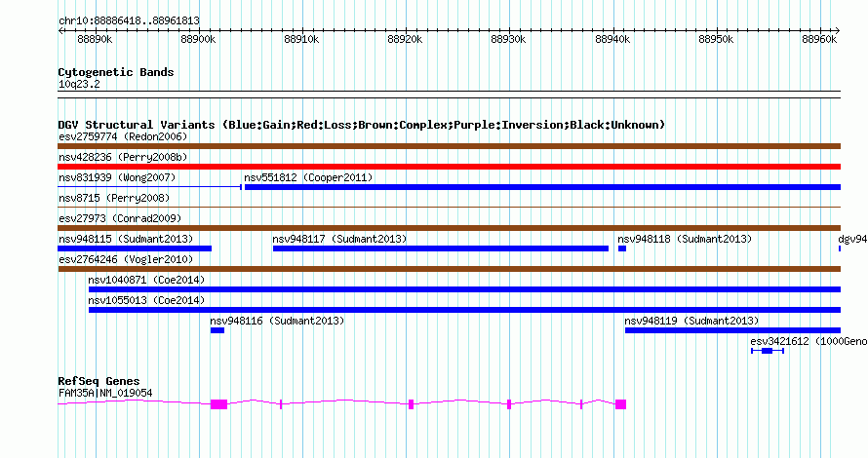Viewport: 868px width, 458px height.
Task: Click the 88920k ruler tick label
Action: click(405, 39)
